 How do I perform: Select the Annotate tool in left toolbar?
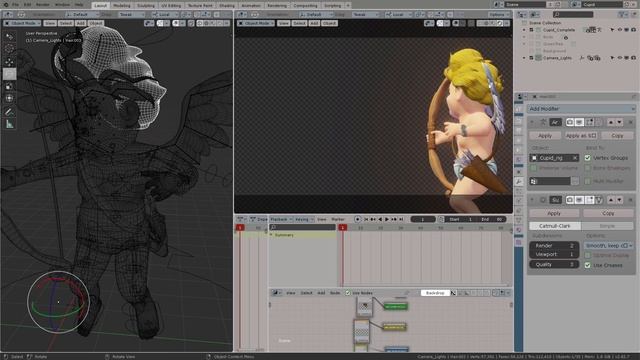9,112
